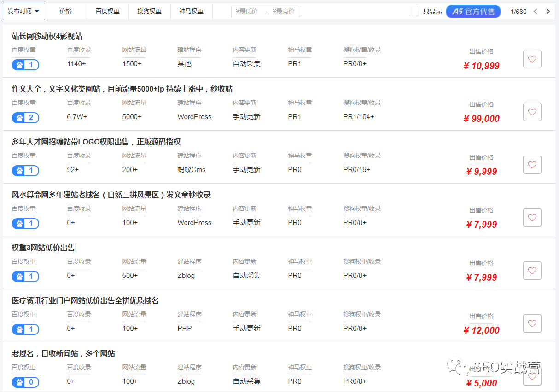This screenshot has height=392, width=559.
Task: Open listing 老域名，日收新闻站，多个网站
Action: (x=63, y=354)
